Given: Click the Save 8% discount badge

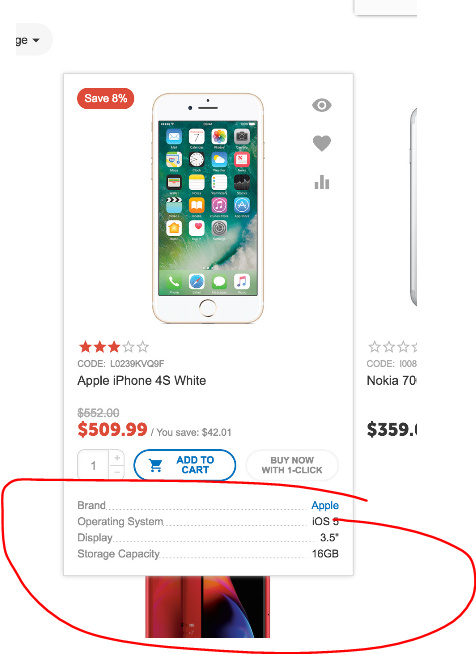Looking at the screenshot, I should click(106, 98).
